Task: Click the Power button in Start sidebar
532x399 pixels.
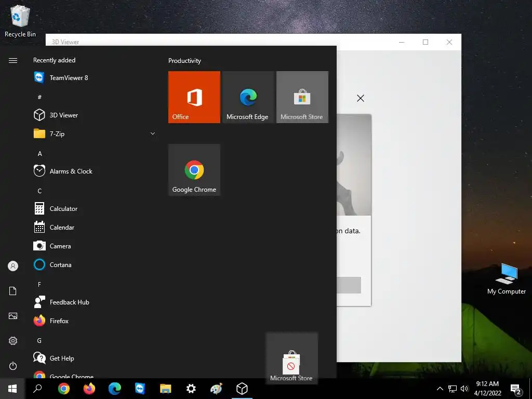Action: pos(13,366)
